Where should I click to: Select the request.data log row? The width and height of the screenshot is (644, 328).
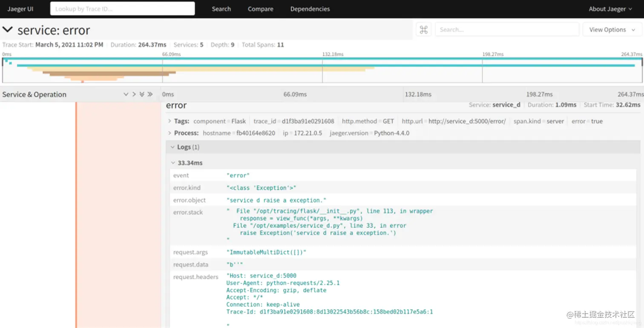click(403, 265)
